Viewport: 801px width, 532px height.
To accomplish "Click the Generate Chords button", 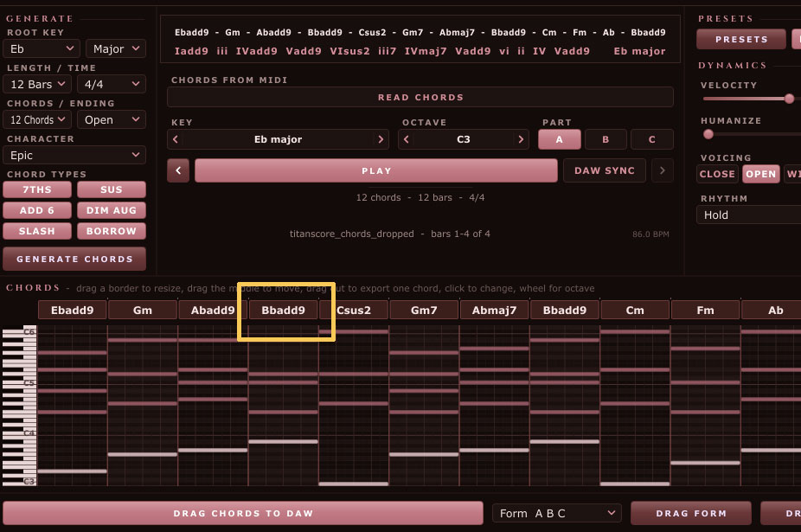I will point(74,260).
